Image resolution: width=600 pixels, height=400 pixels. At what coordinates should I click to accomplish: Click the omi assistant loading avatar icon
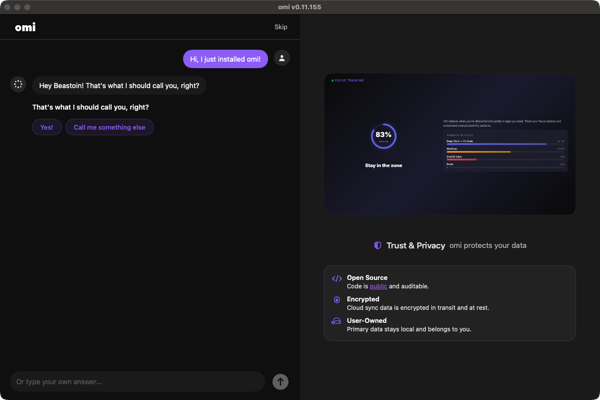[18, 84]
